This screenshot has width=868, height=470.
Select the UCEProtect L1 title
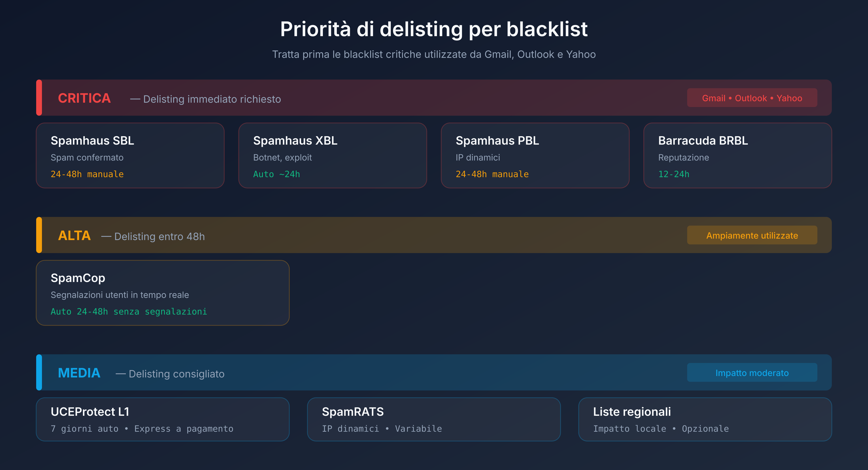[x=90, y=412]
